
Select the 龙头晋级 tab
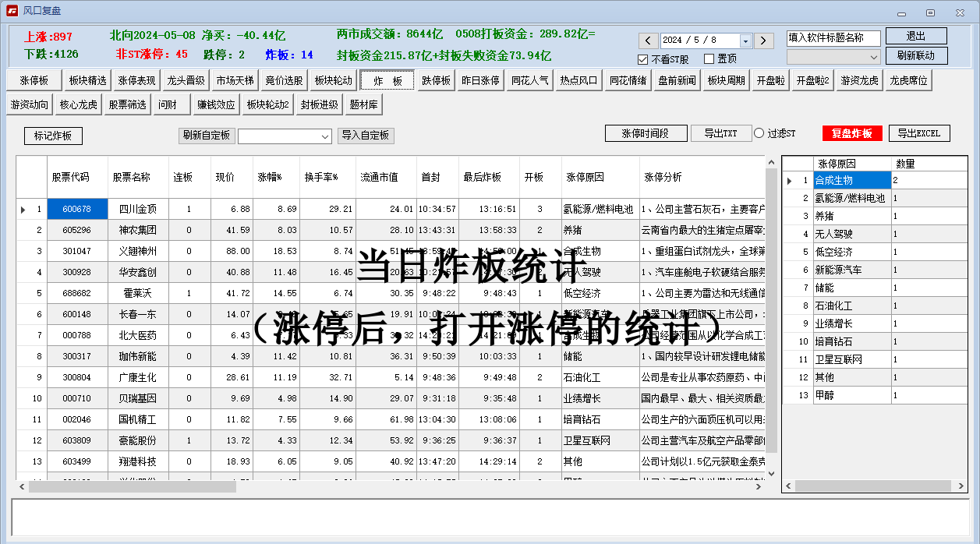(x=186, y=80)
